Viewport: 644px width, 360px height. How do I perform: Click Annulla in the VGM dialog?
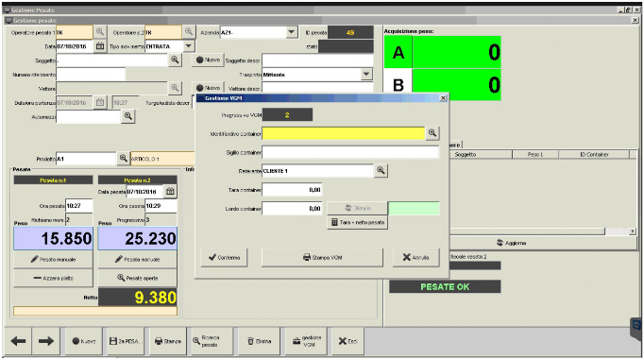click(x=415, y=258)
